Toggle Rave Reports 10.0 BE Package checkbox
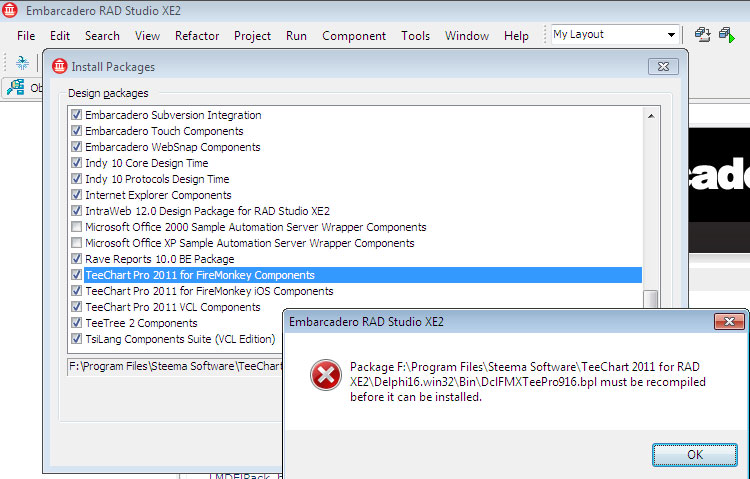 (x=76, y=258)
